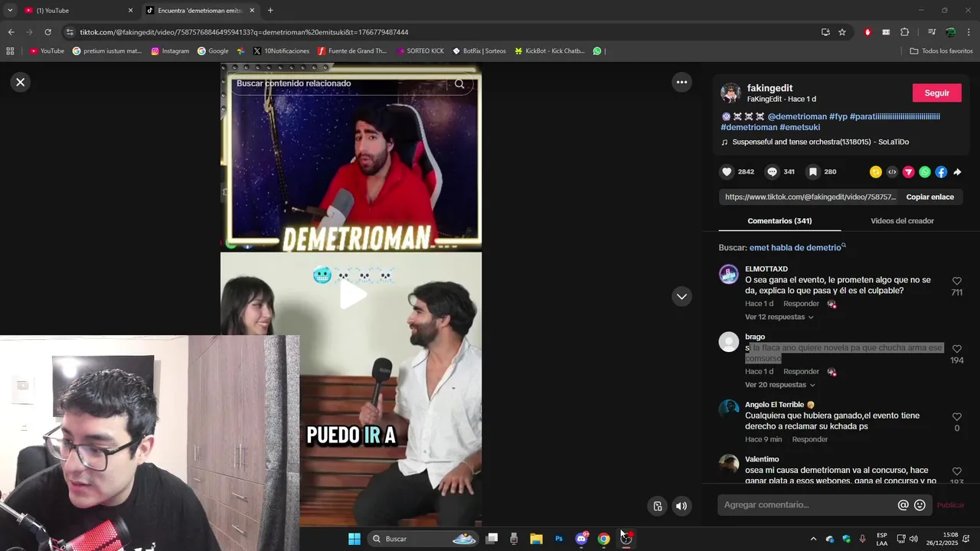Screen dimensions: 980x551
Task: Open Photoshop from the taskbar
Action: coord(559,539)
